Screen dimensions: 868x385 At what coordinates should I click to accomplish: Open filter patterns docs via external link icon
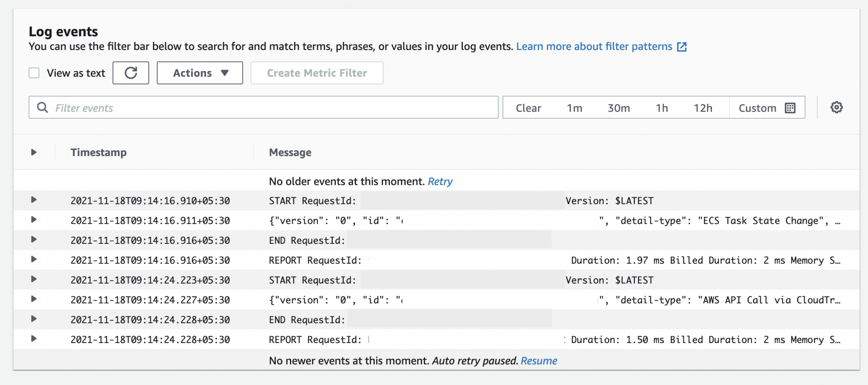[682, 47]
